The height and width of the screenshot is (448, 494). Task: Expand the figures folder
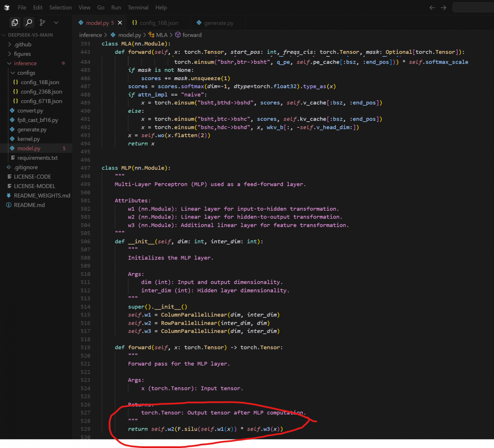click(22, 54)
